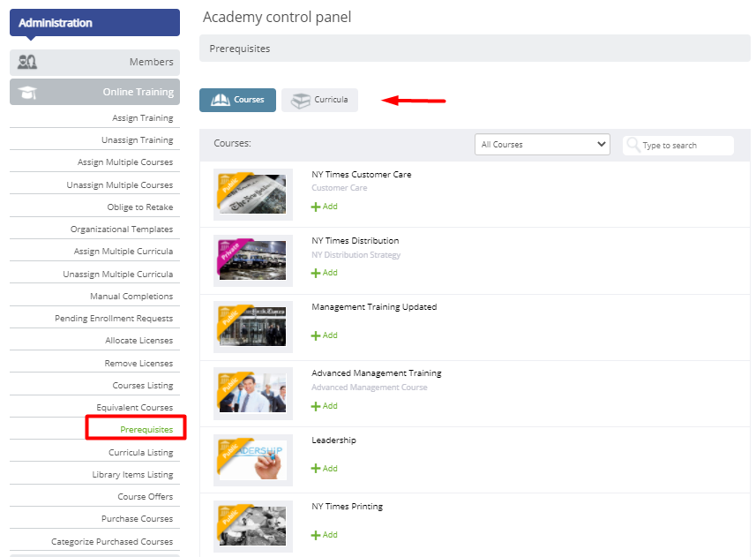This screenshot has height=557, width=756.
Task: Add Advanced Management Training course
Action: (325, 405)
